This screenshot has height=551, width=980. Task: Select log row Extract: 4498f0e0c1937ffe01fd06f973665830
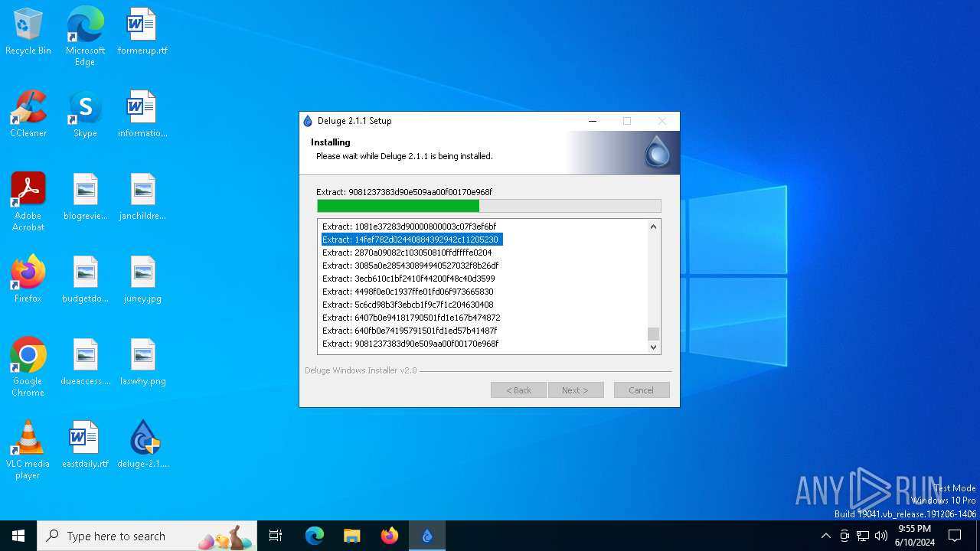click(x=407, y=292)
